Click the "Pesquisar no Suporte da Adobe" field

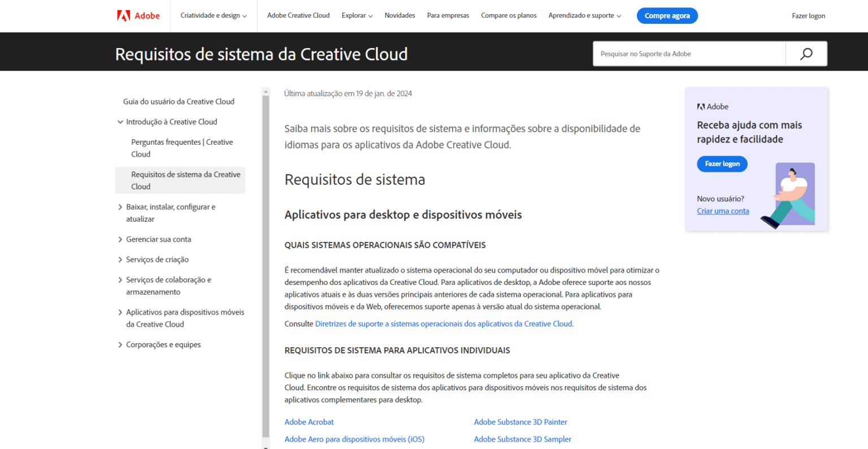(x=688, y=53)
